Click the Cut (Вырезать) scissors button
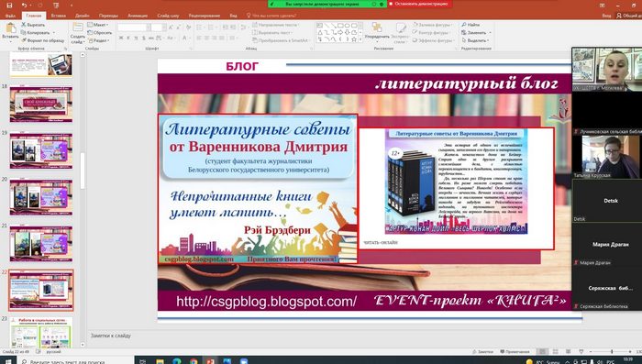642x364 pixels. [x=33, y=25]
